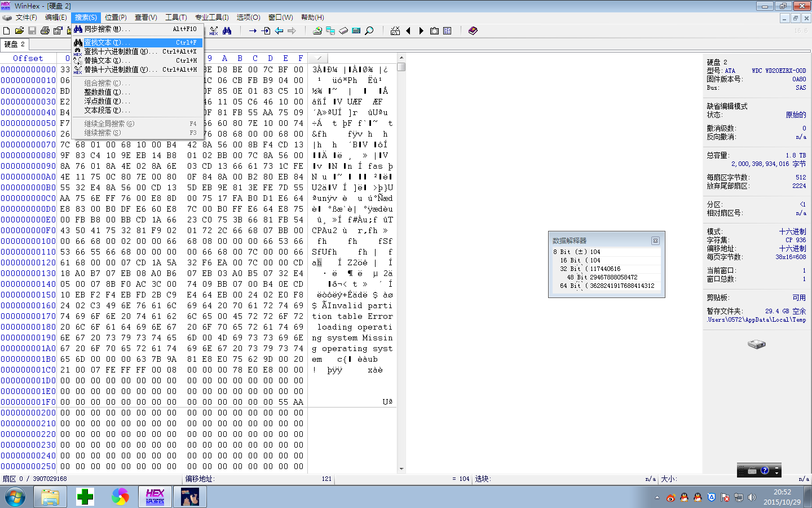Choose 查找文本(T) menu entry
This screenshot has width=812, height=508.
(x=138, y=42)
